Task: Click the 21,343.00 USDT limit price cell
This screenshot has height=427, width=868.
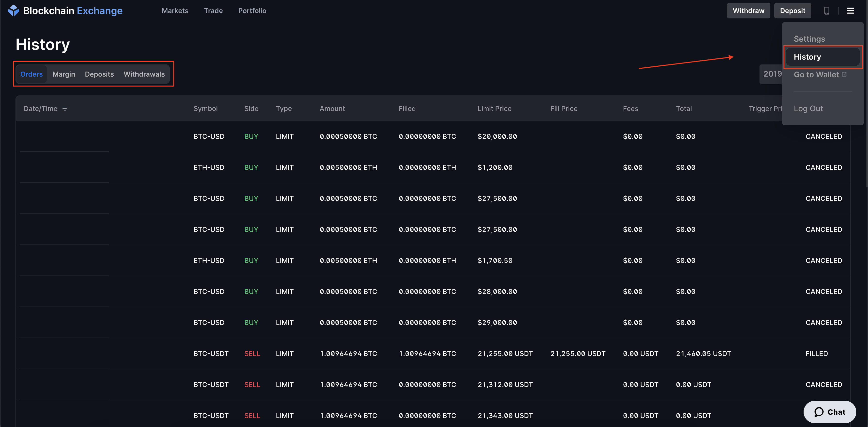Action: coord(505,416)
